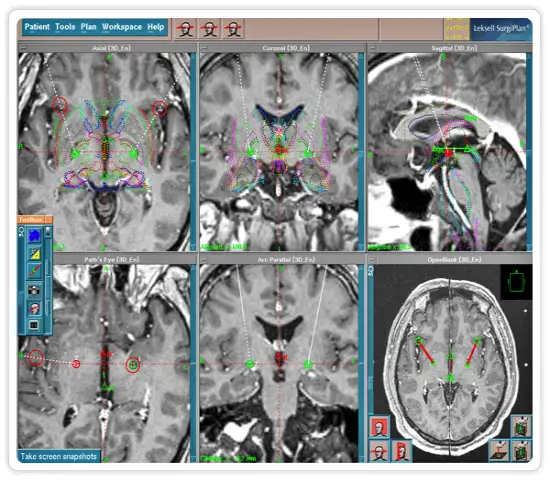Select the Axial (3D_En) view title
550x480 pixels.
111,48
